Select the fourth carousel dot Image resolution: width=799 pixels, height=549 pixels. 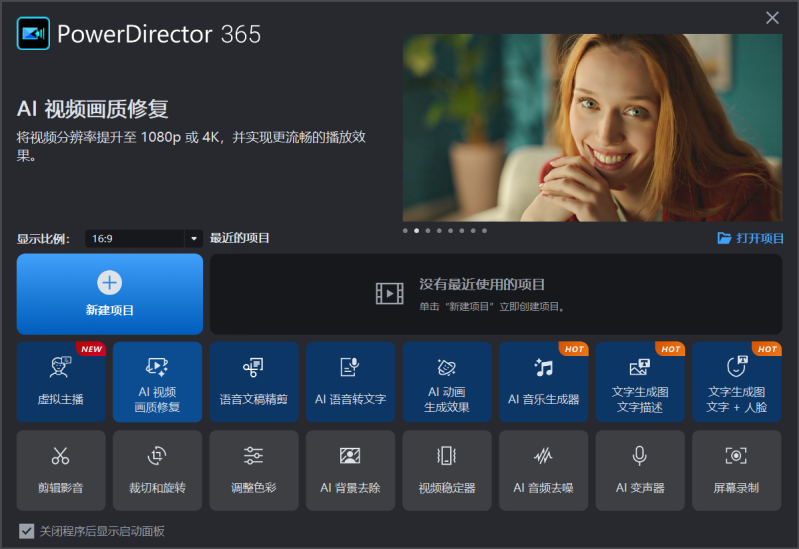tap(439, 231)
